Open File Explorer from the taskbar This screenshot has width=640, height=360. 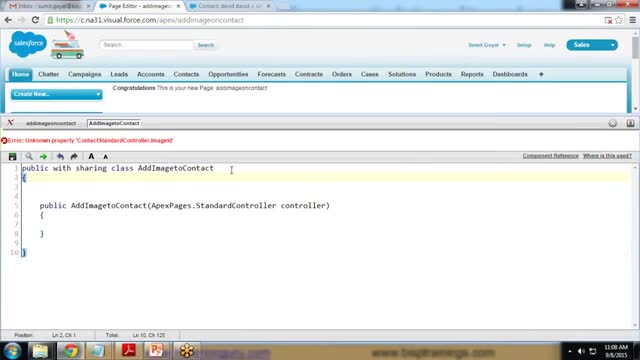(40, 351)
